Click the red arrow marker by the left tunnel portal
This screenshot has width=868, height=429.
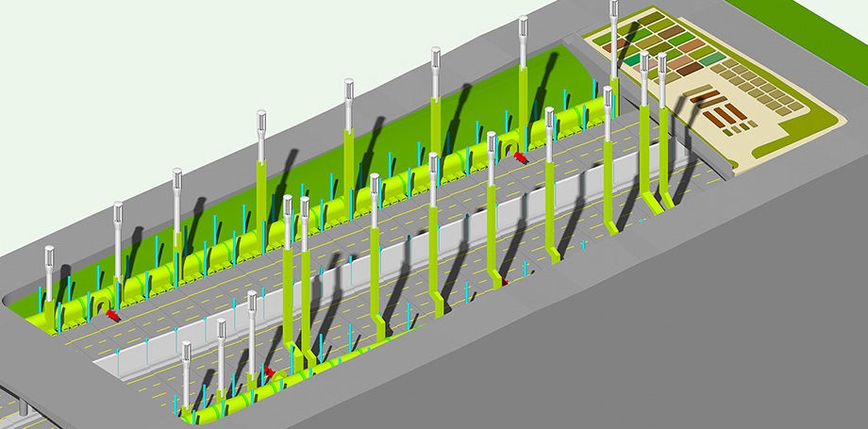click(x=113, y=315)
